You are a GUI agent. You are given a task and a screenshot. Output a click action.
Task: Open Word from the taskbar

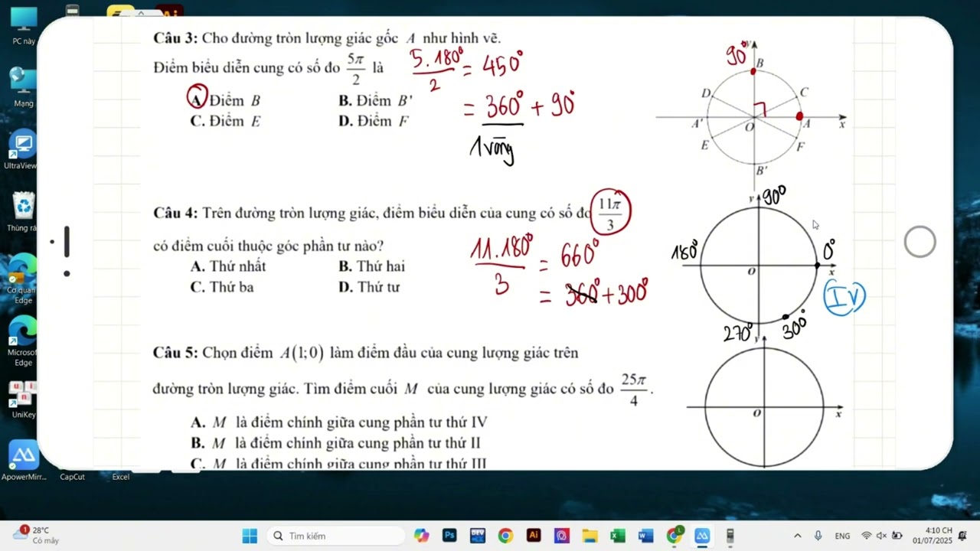pyautogui.click(x=645, y=536)
